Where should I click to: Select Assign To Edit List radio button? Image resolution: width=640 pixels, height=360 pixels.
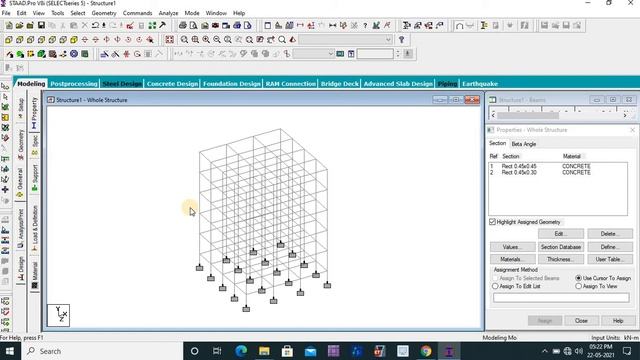tap(495, 286)
